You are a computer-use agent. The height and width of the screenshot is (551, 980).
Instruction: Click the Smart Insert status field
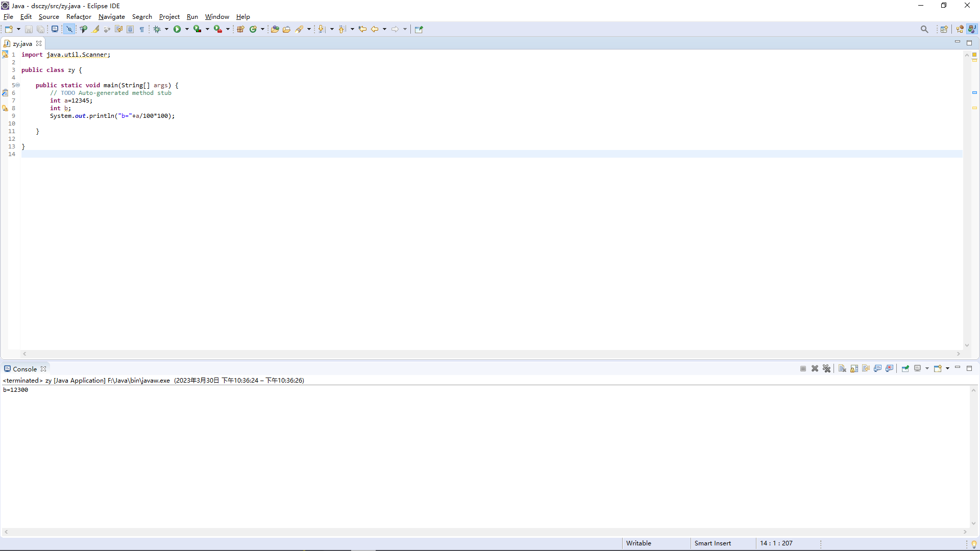coord(713,543)
